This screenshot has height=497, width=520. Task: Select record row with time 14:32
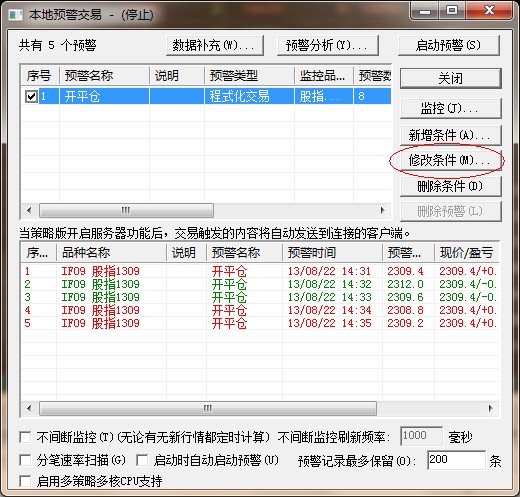click(x=260, y=284)
